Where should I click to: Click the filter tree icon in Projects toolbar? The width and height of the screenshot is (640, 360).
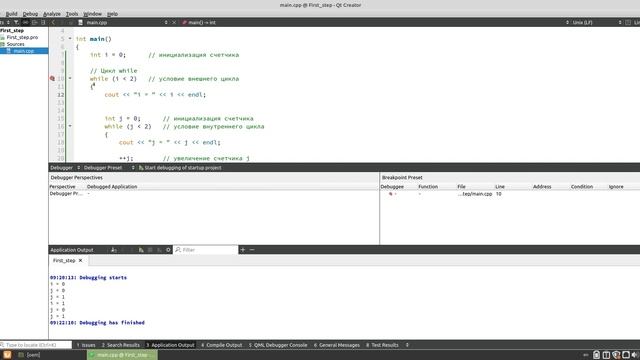point(16,22)
